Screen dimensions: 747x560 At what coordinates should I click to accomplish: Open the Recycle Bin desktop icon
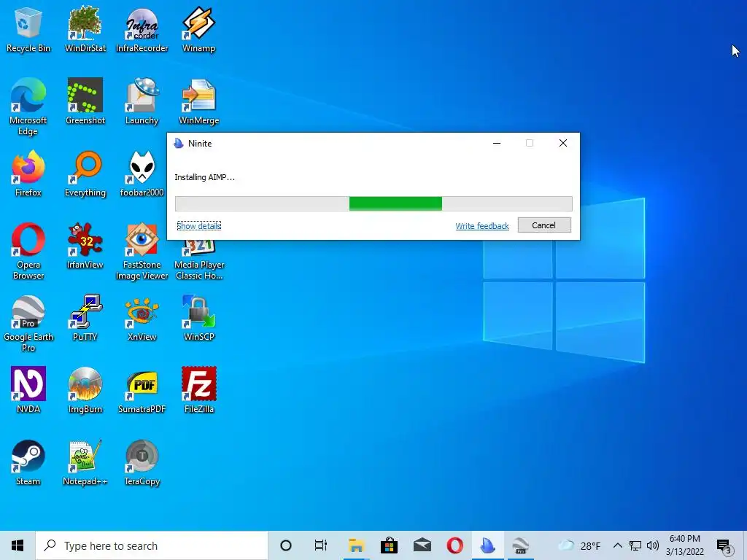coord(28,29)
